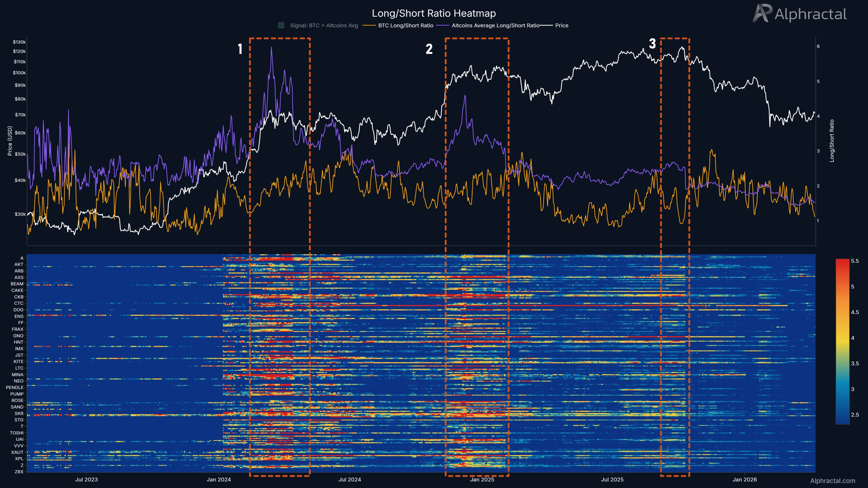Click the orange BTC legend line marker

coord(368,26)
